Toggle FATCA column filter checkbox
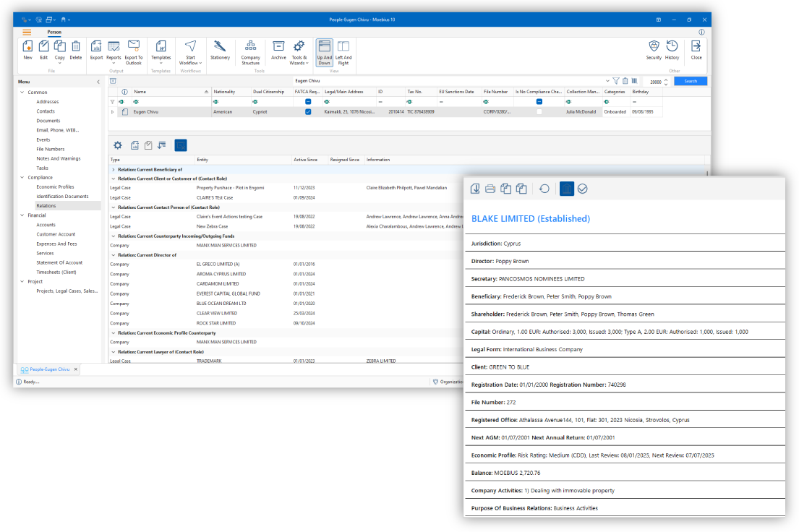 point(308,102)
